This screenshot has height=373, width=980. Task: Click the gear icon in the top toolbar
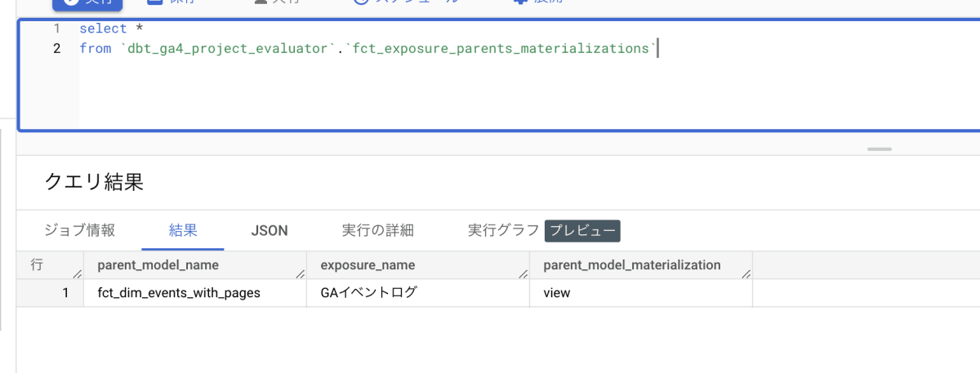click(519, 2)
